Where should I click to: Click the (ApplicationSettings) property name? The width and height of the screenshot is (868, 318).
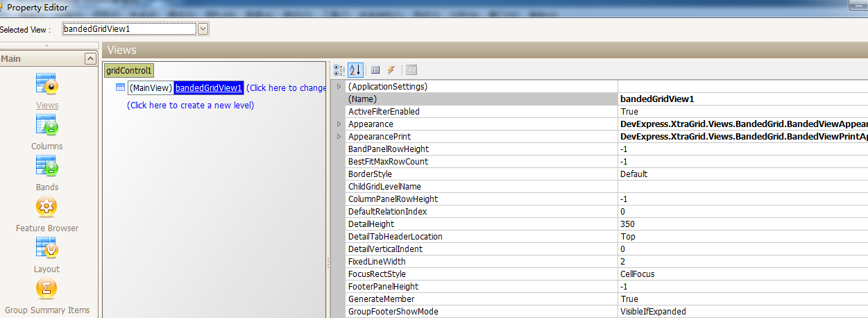387,87
